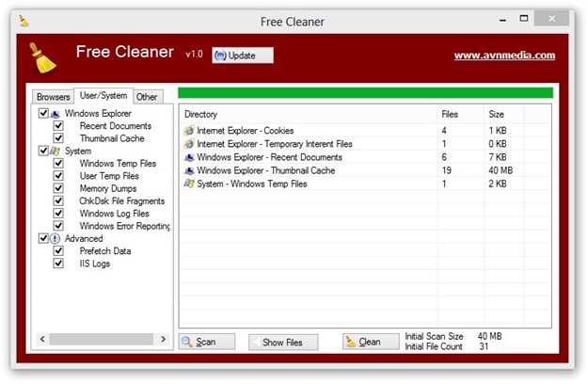
Task: Click the '19' files count cell
Action: 446,170
